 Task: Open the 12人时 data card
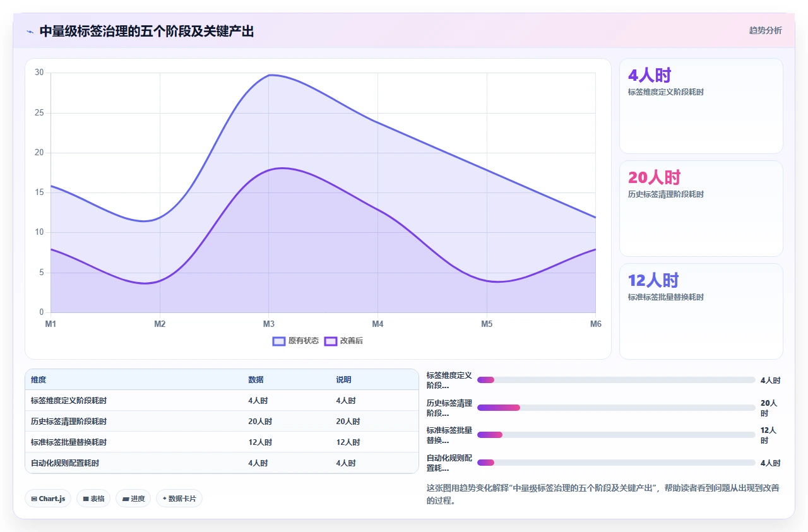point(701,312)
